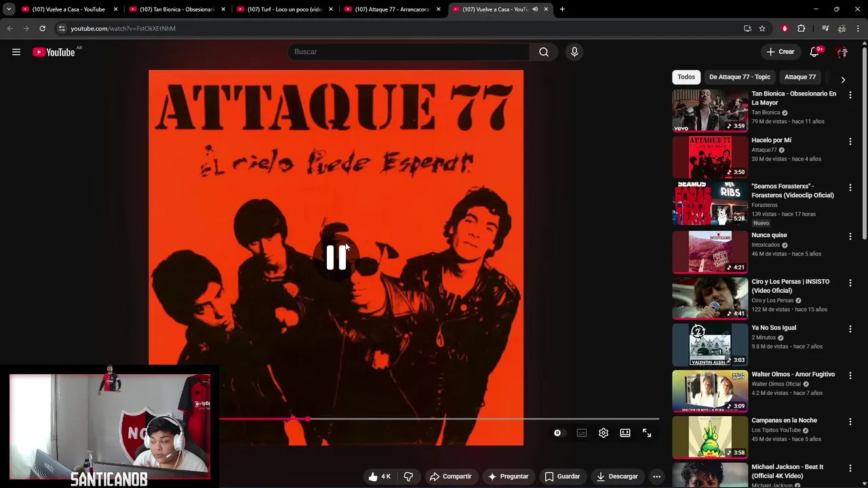
Task: Like the video with thumbs up
Action: pos(379,476)
